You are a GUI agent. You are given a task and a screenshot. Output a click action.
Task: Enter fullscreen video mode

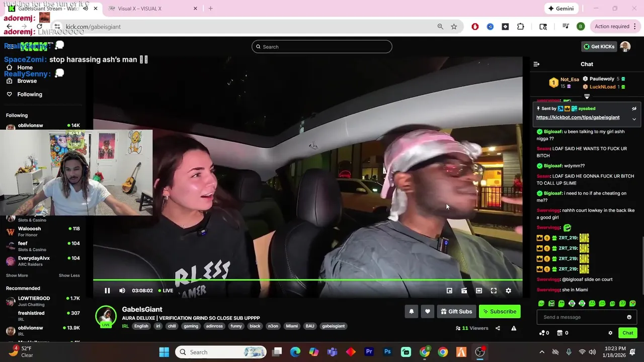pyautogui.click(x=494, y=291)
